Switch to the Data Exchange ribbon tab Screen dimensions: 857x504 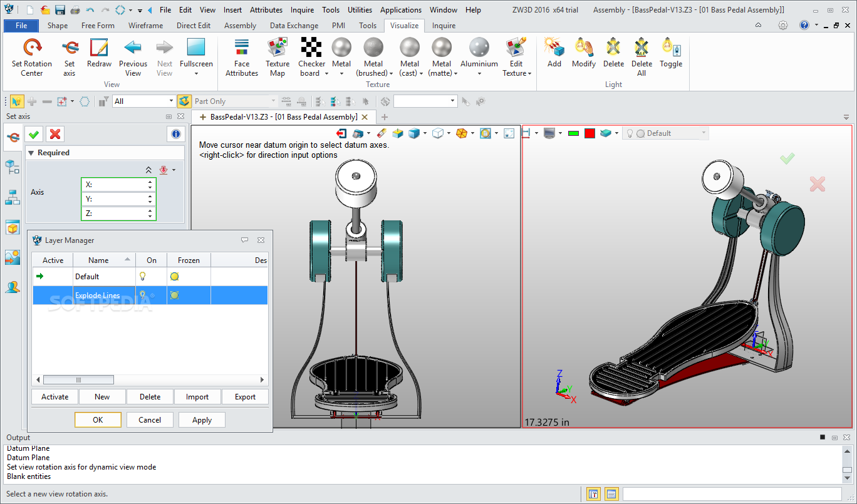click(294, 26)
